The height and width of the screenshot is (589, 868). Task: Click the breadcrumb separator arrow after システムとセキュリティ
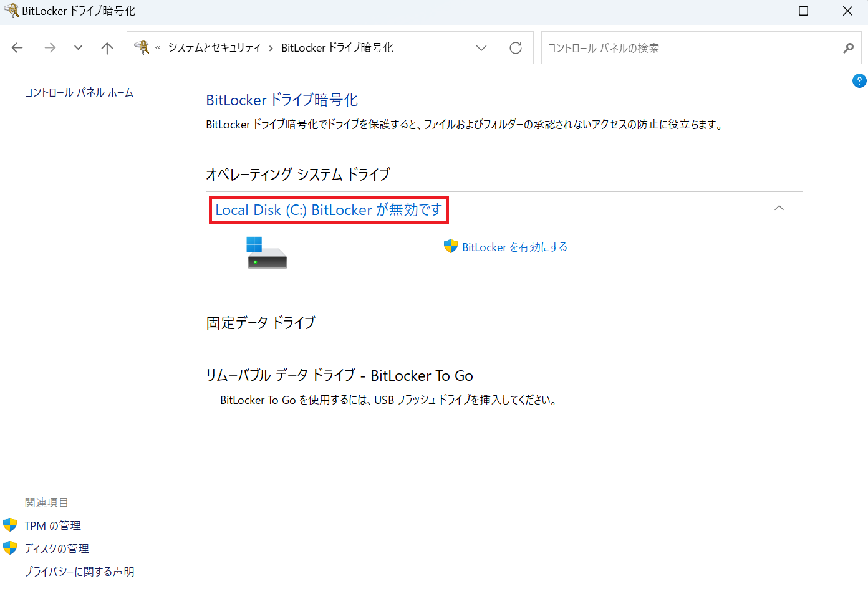pyautogui.click(x=271, y=48)
